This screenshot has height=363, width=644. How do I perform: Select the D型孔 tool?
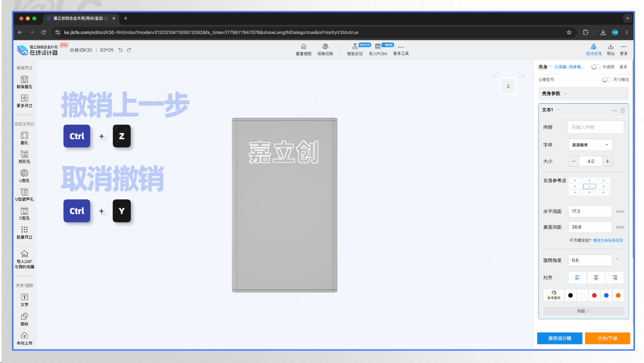point(24,214)
